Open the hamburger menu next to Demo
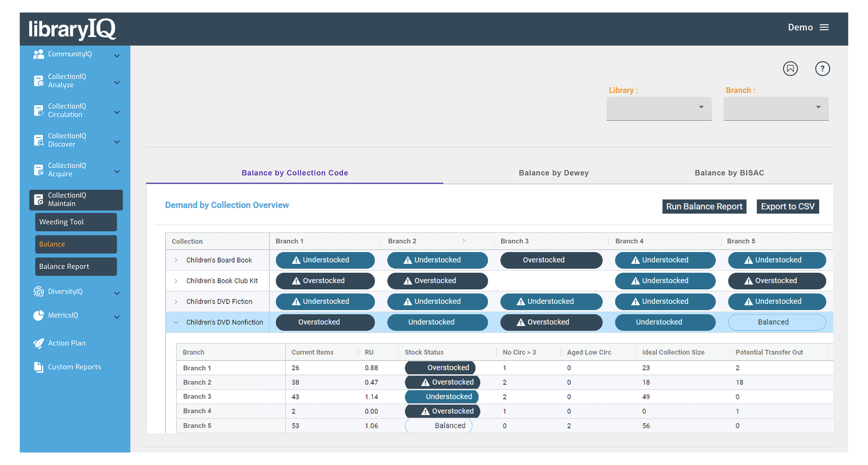 coord(825,27)
